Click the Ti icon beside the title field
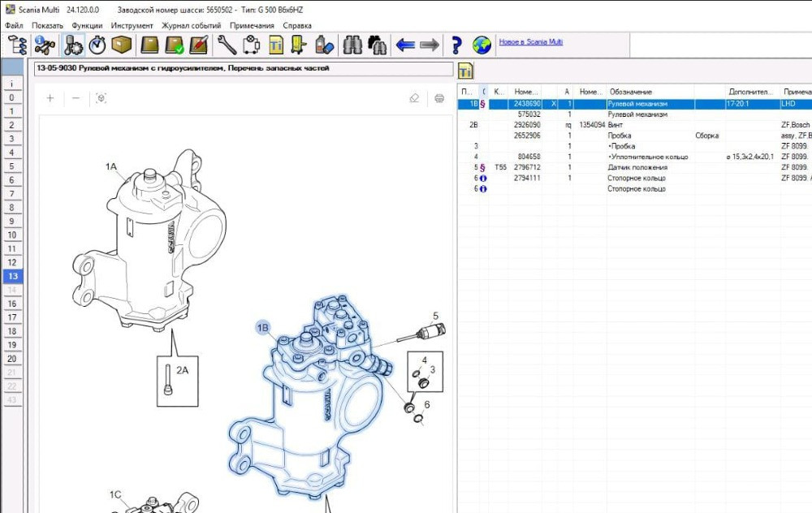 click(x=465, y=70)
